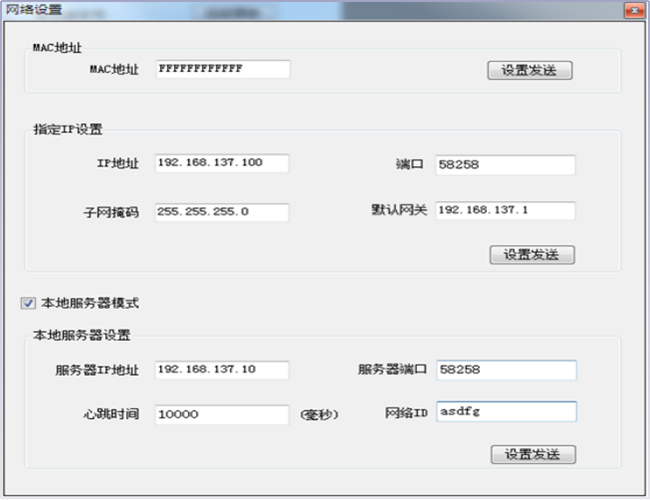Select the 子网掩码 input box
The width and height of the screenshot is (650, 500).
click(x=222, y=212)
